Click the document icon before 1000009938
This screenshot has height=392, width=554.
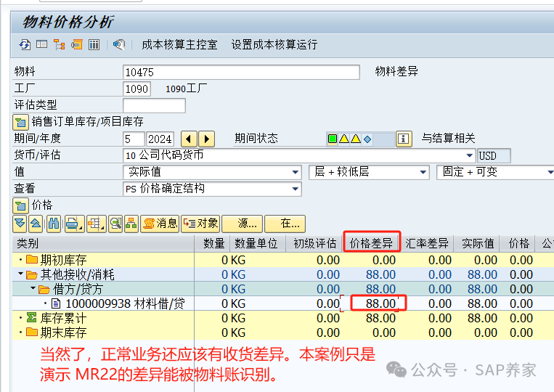tap(56, 303)
